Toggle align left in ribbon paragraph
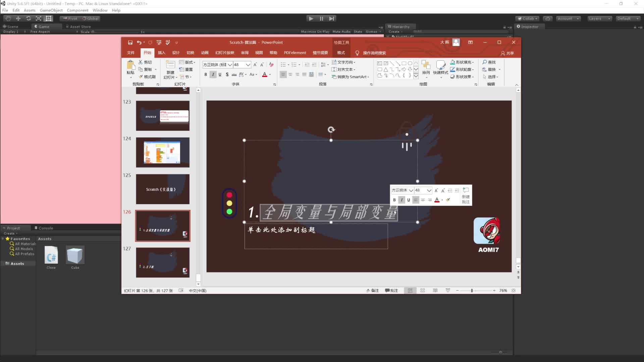The image size is (644, 362). tap(283, 74)
